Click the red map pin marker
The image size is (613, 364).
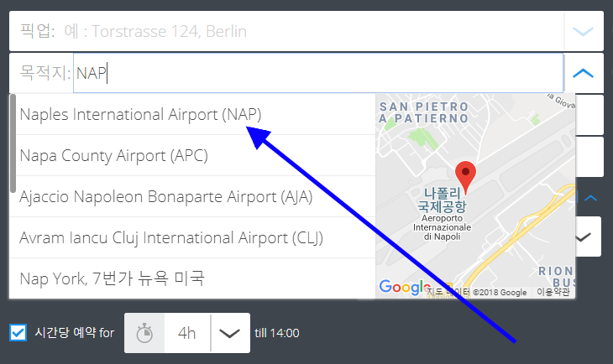[465, 176]
